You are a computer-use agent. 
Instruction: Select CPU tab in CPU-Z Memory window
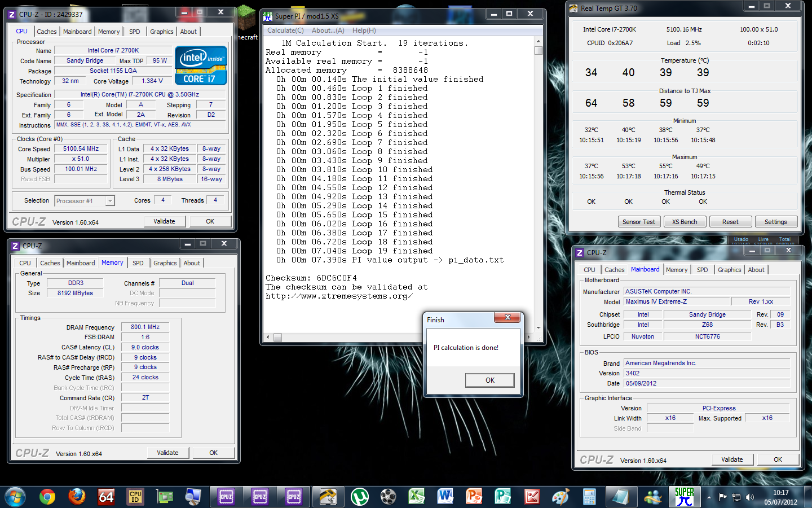(25, 263)
